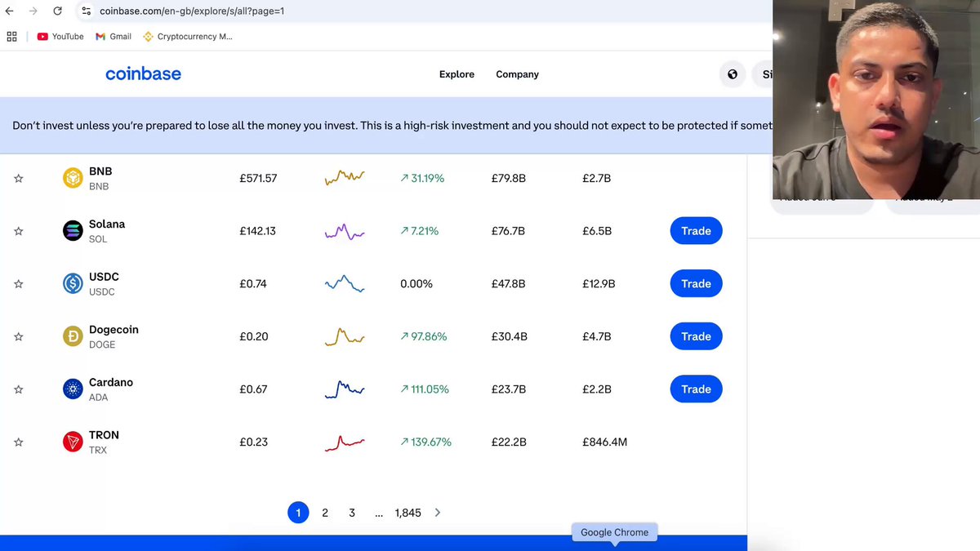Open the Dogecoin sparkline chart
Viewport: 980px width, 551px height.
tap(345, 336)
